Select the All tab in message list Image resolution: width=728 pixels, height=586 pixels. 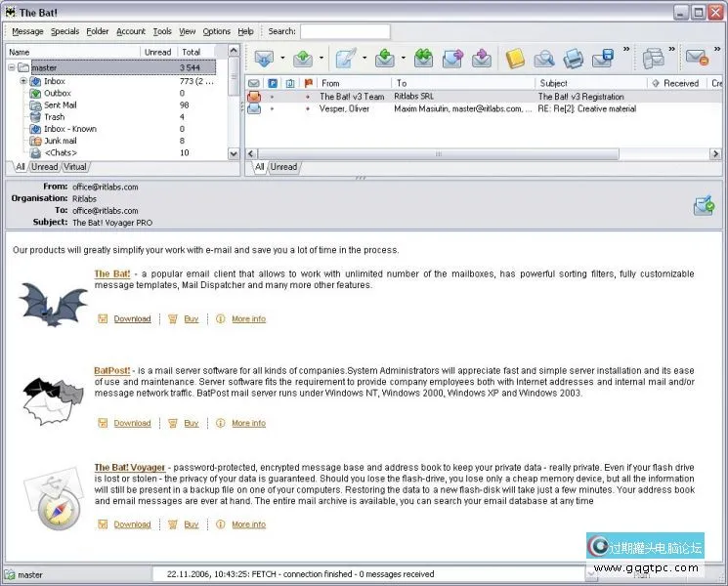tap(259, 167)
